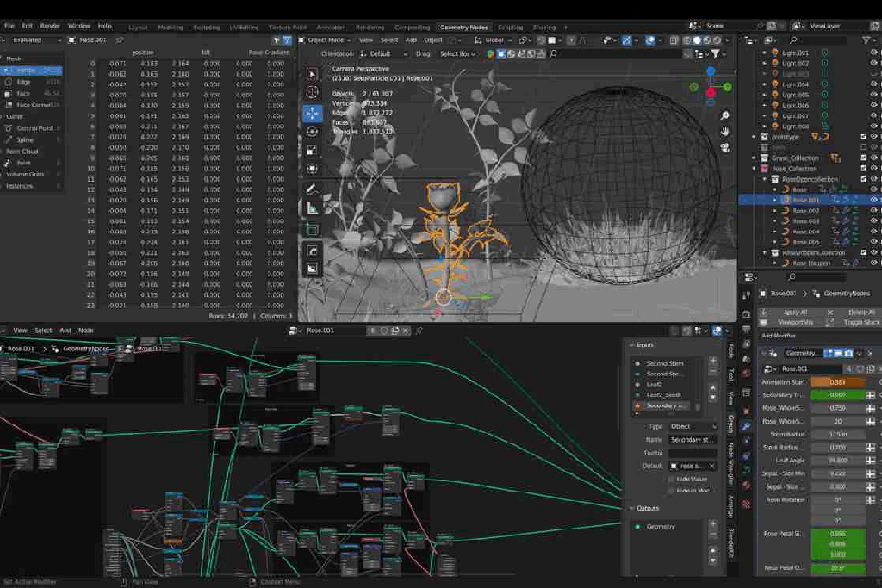This screenshot has width=882, height=588.
Task: Open the Render menu
Action: click(50, 26)
